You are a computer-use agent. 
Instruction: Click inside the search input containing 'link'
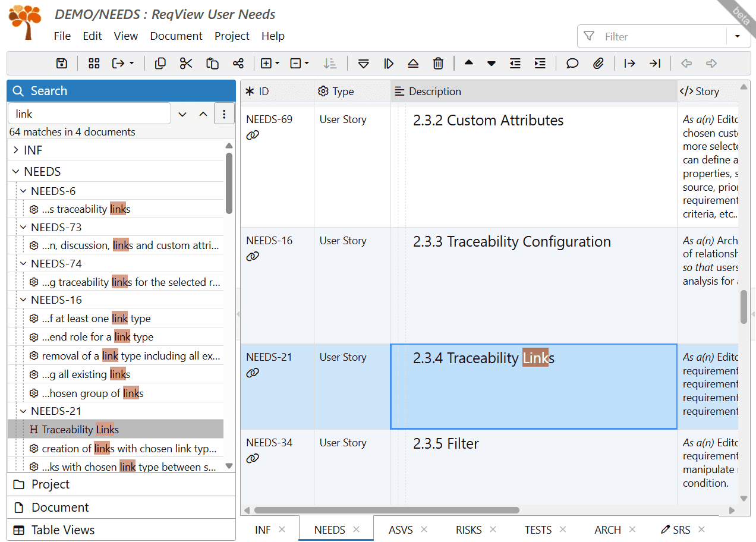pyautogui.click(x=89, y=113)
